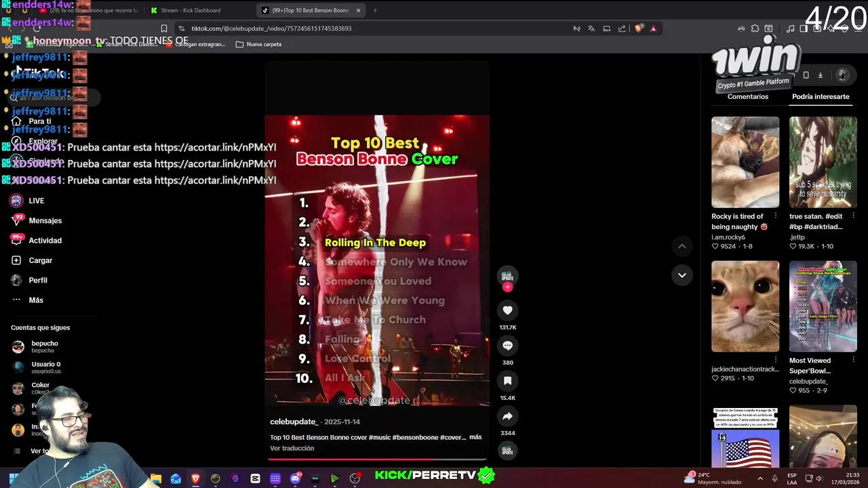The width and height of the screenshot is (868, 488).
Task: Expand description with 'más' link
Action: [x=475, y=437]
